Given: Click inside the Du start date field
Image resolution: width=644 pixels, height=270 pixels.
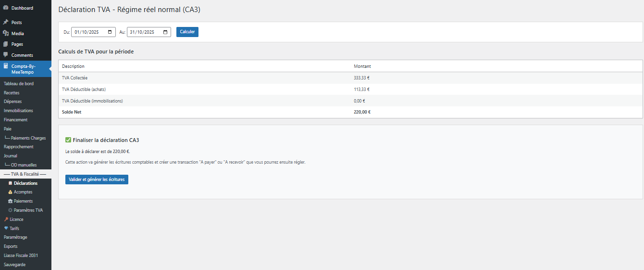Looking at the screenshot, I should pyautogui.click(x=87, y=32).
